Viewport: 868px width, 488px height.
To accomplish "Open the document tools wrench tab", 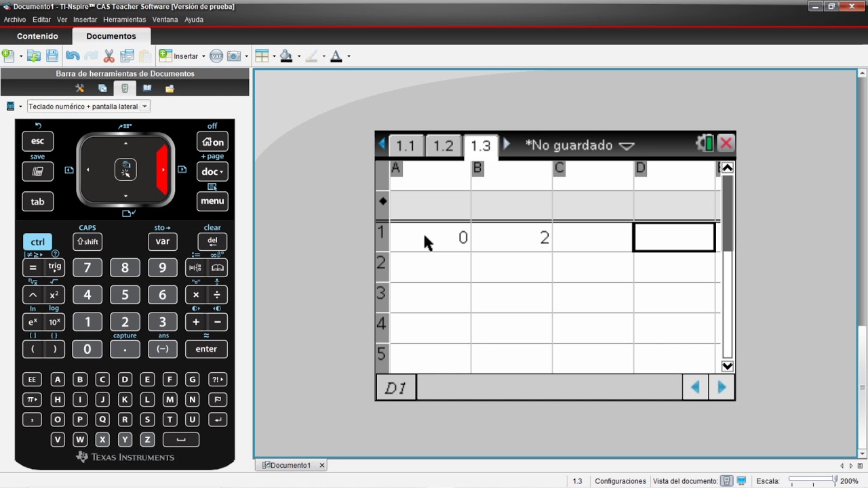I will tap(79, 88).
